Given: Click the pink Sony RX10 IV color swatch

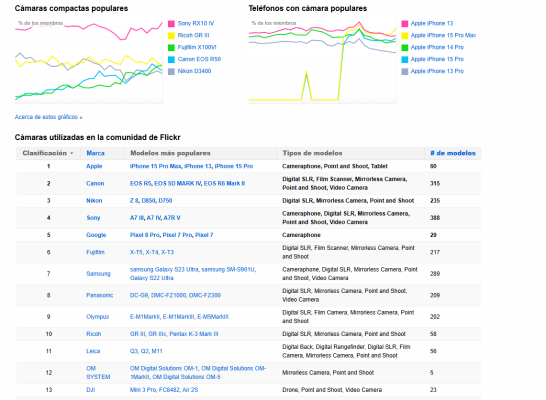Looking at the screenshot, I should (171, 24).
